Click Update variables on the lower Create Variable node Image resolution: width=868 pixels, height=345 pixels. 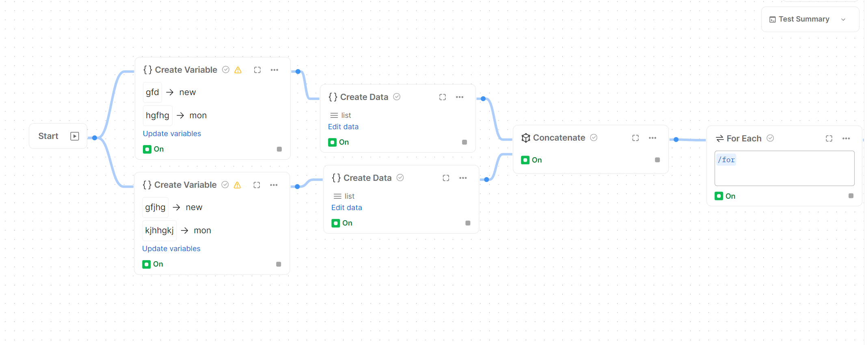pos(171,248)
